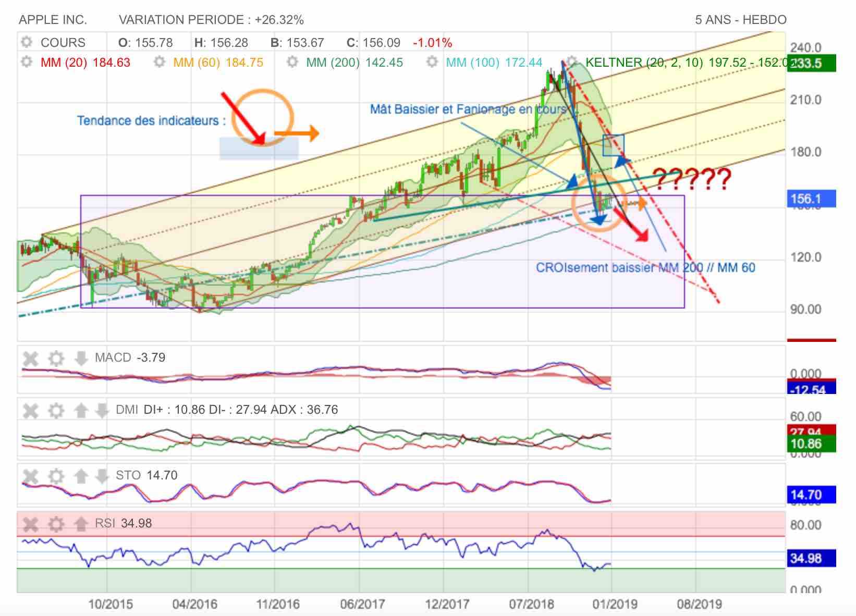The image size is (856, 616).
Task: Open STO indicator settings gear
Action: (x=56, y=476)
